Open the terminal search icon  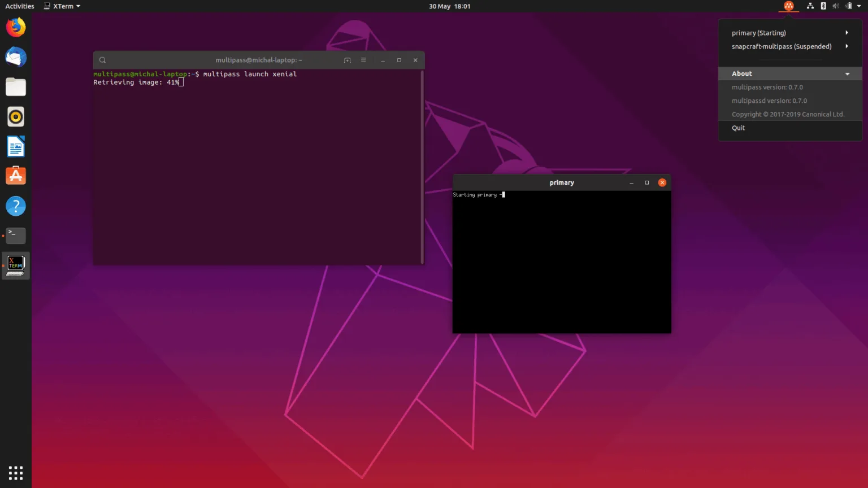click(x=102, y=59)
